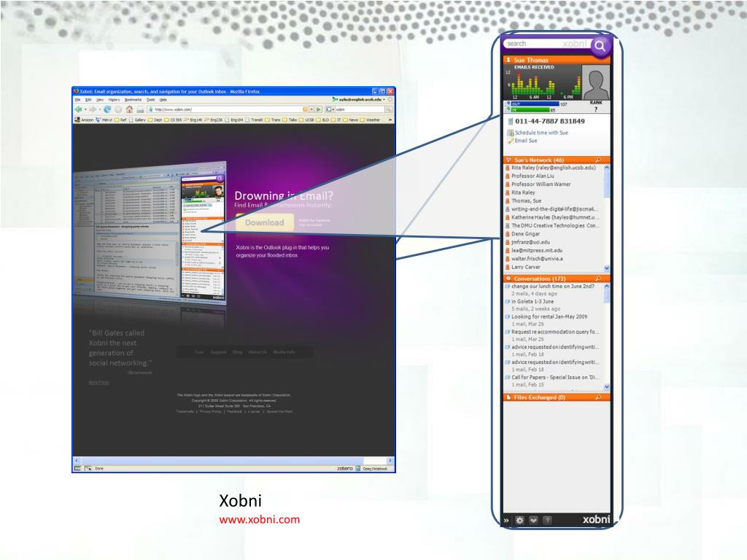This screenshot has width=747, height=560.
Task: Reload the page with the Firefox Refresh button
Action: click(x=107, y=109)
